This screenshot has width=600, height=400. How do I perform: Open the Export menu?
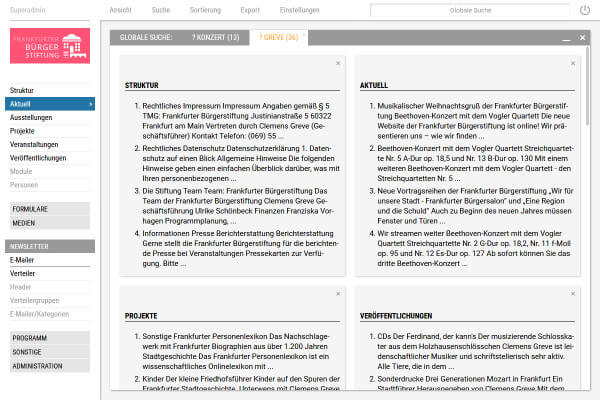pyautogui.click(x=250, y=10)
